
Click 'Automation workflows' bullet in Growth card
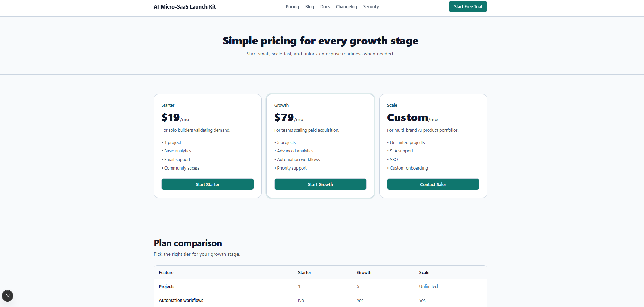(297, 160)
